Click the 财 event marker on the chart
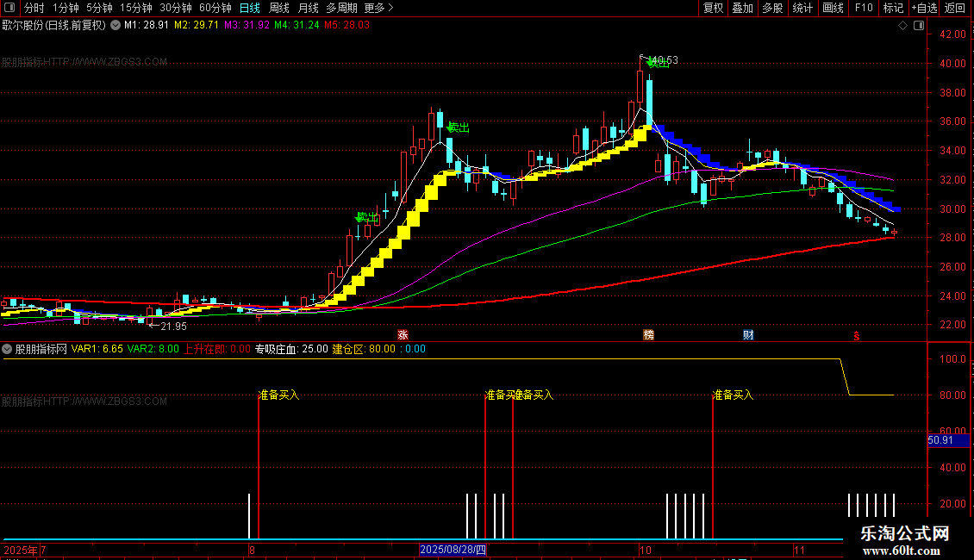The image size is (974, 560). pyautogui.click(x=748, y=335)
